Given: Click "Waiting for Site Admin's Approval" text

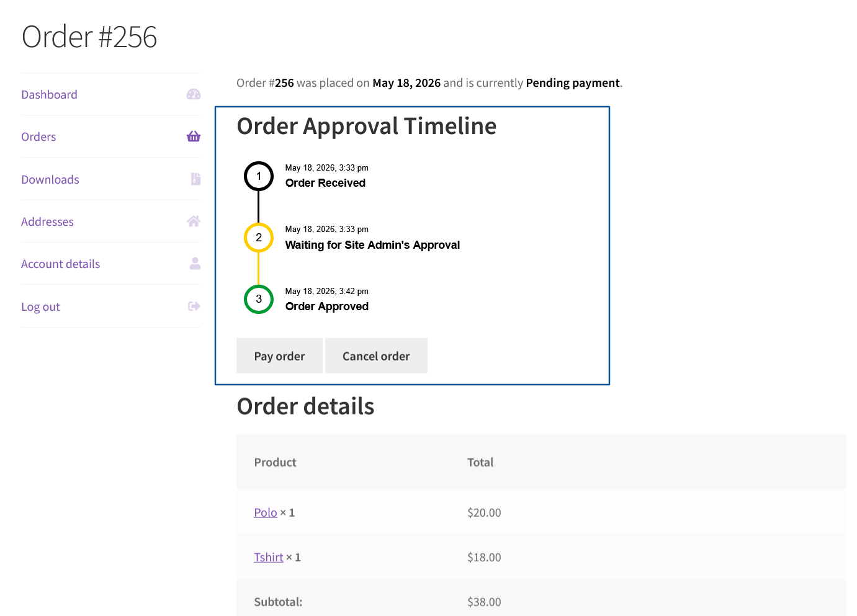Looking at the screenshot, I should [x=372, y=245].
